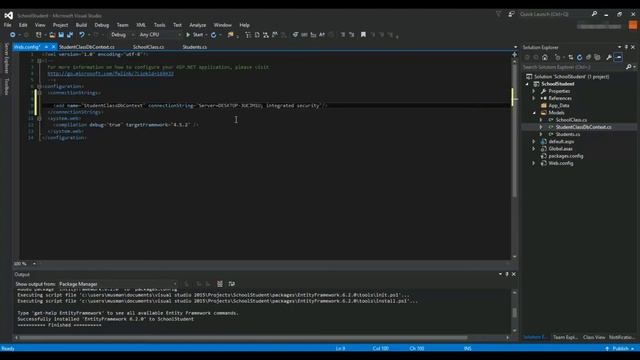Open the zoom percentage dropdown below editor
640x360 pixels.
click(34, 264)
